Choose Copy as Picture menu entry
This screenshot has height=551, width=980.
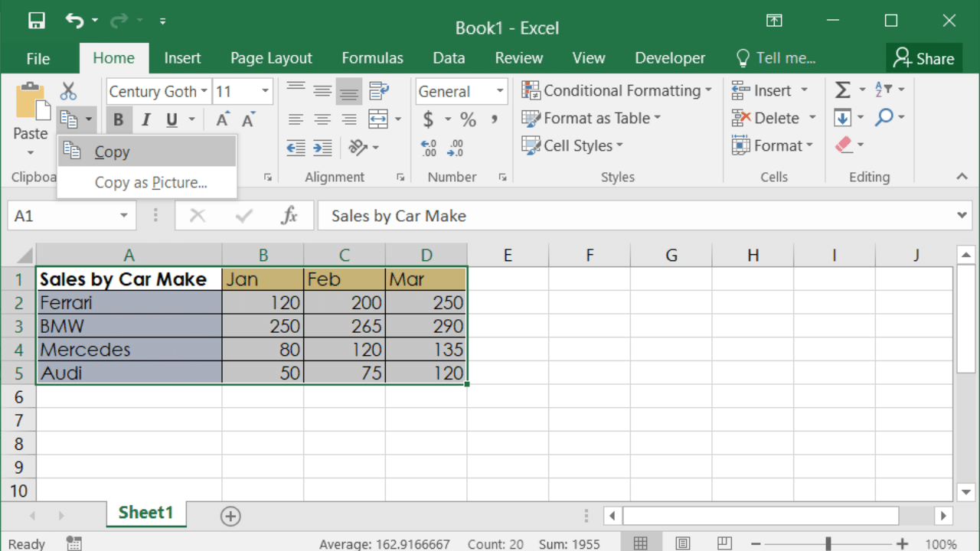pos(151,183)
